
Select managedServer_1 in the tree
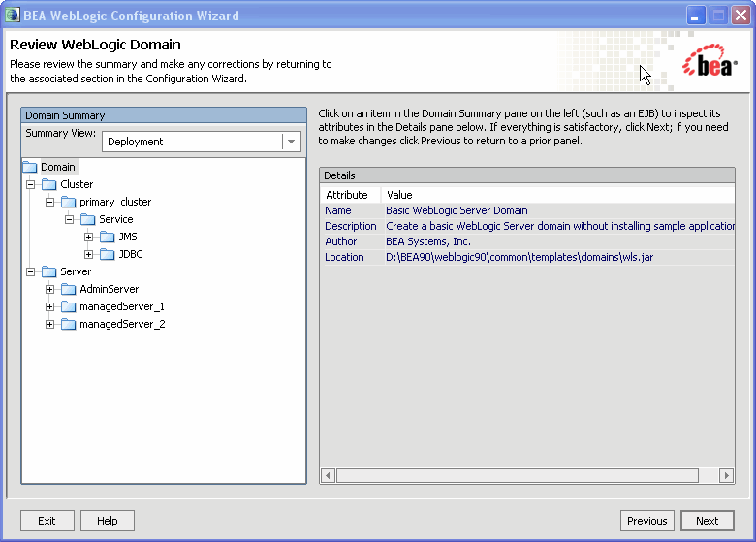[x=122, y=306]
